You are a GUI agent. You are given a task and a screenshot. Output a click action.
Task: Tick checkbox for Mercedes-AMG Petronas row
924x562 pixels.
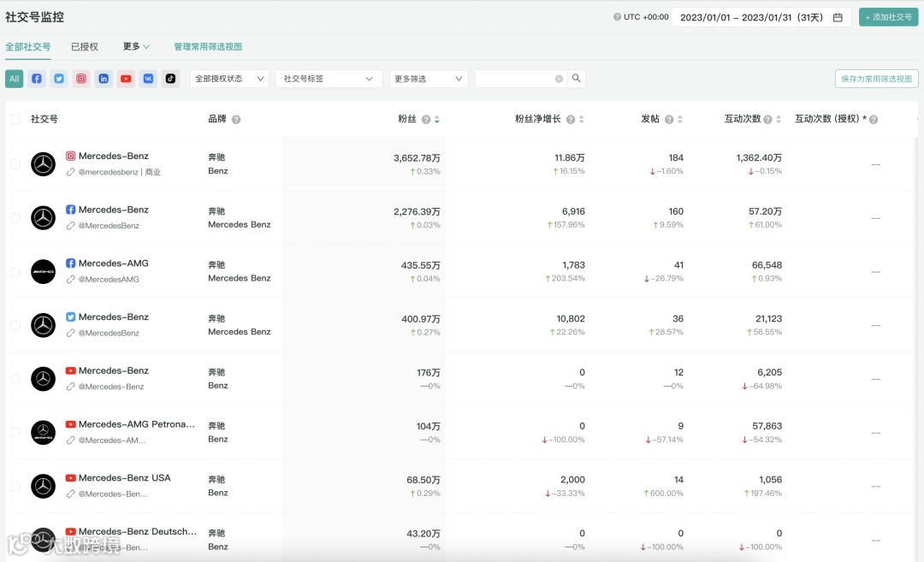15,432
